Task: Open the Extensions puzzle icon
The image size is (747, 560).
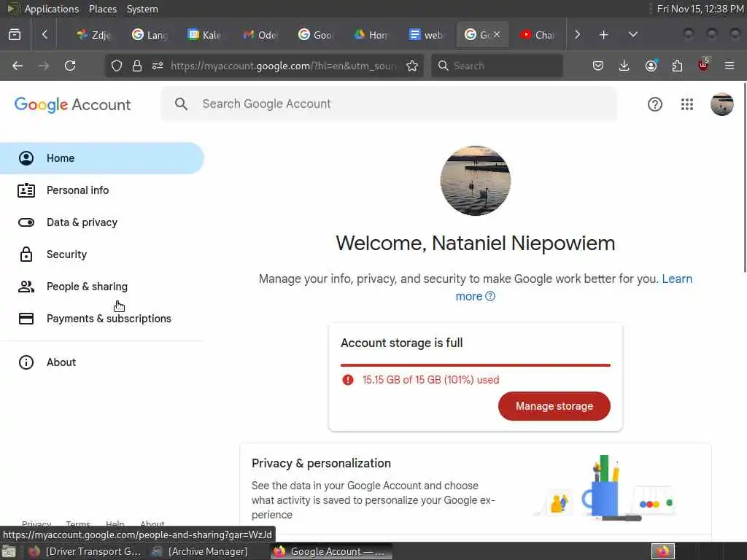Action: point(677,66)
